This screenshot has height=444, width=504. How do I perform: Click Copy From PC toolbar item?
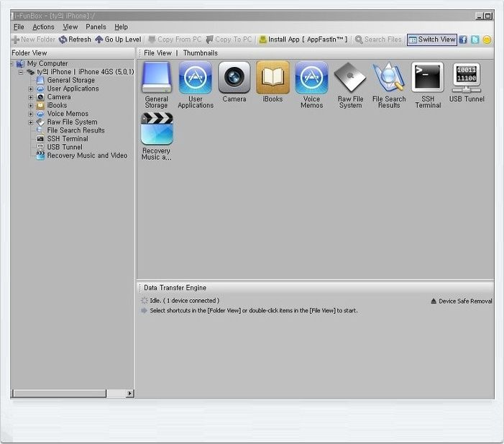click(x=175, y=40)
